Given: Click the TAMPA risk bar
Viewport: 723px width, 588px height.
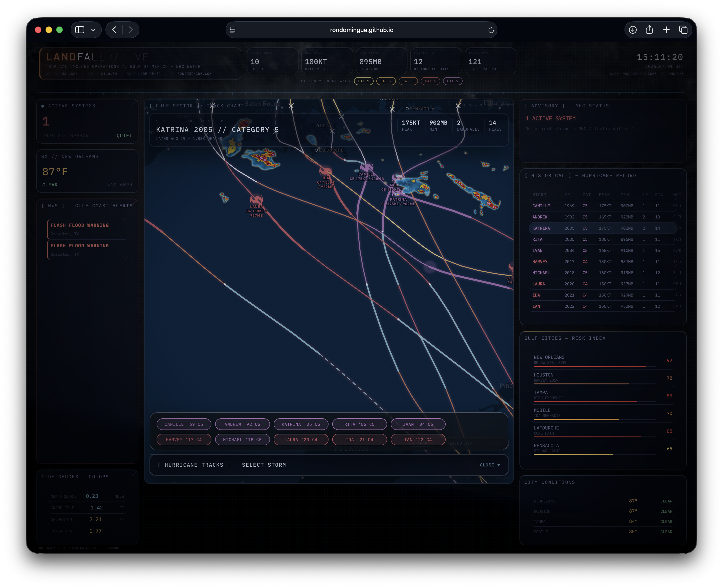Looking at the screenshot, I should pyautogui.click(x=594, y=402).
